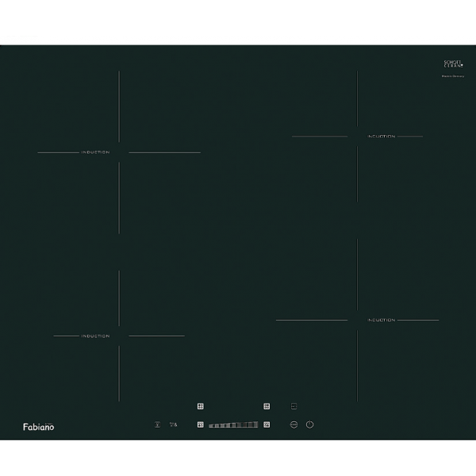Click the INDUCTION label of the rear-left zone
Viewport: 476px width, 476px height.
click(x=96, y=152)
